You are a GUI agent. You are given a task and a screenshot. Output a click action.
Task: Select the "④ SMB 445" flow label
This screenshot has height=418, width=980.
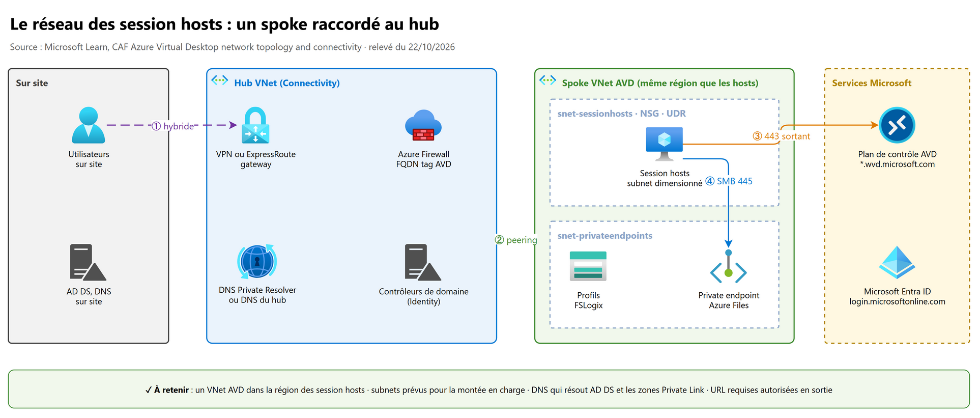click(729, 181)
